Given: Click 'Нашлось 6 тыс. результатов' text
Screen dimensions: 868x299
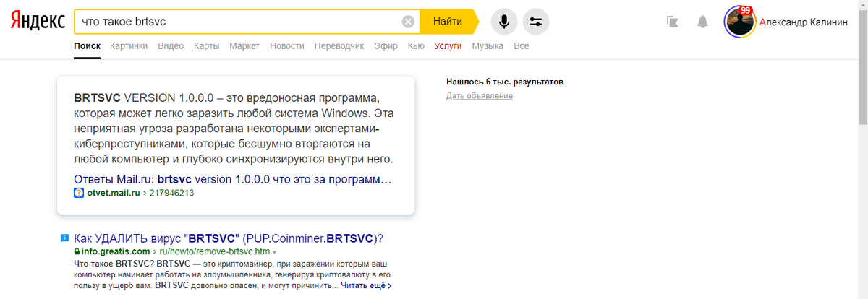Looking at the screenshot, I should [505, 82].
